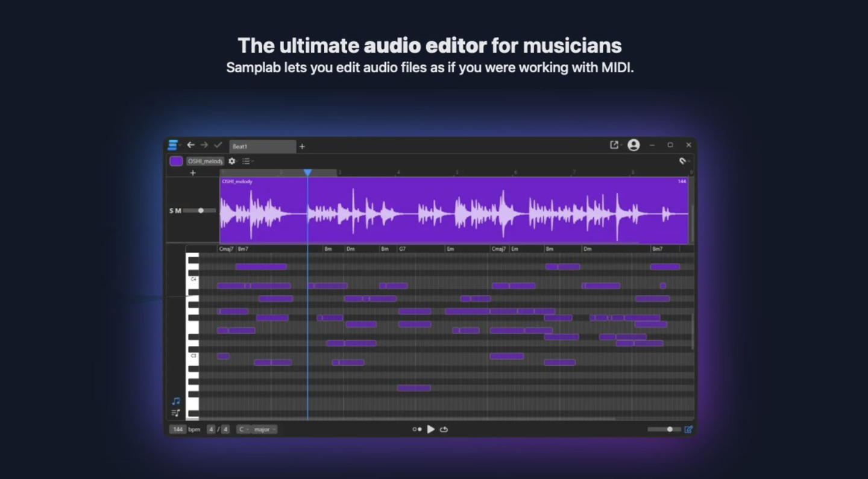The image size is (868, 479).
Task: Open the user account icon
Action: coord(634,145)
